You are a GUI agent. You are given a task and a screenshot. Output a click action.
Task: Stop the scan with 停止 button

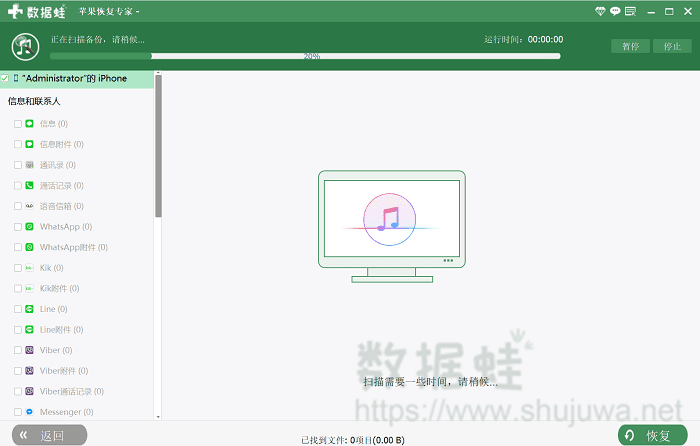pos(672,46)
